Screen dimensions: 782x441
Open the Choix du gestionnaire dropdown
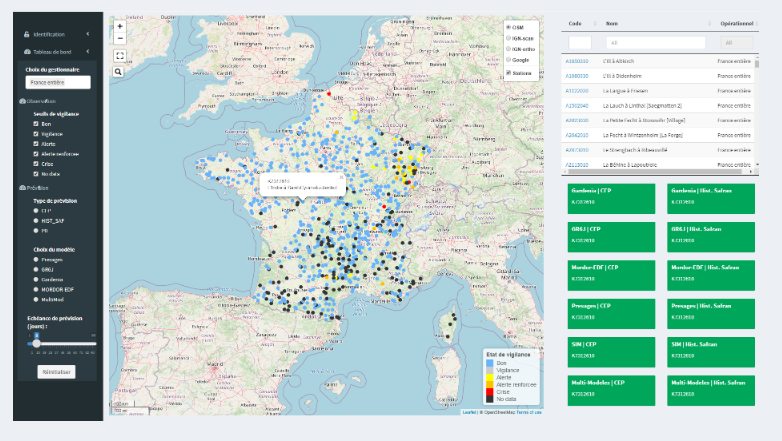coord(58,83)
